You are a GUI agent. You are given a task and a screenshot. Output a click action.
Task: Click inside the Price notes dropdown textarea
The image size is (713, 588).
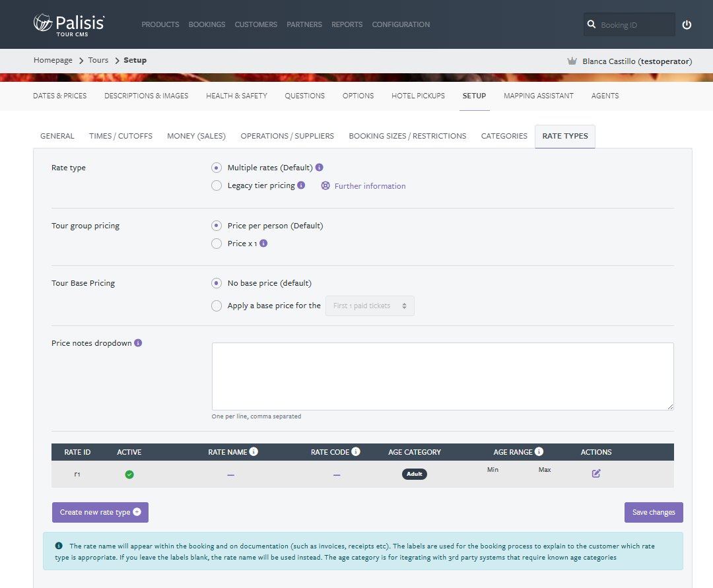coord(442,376)
